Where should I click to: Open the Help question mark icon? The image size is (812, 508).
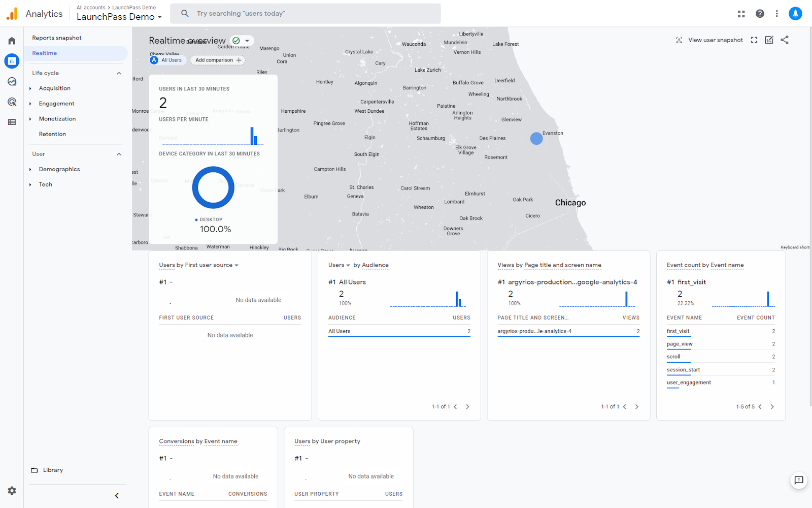pos(760,14)
